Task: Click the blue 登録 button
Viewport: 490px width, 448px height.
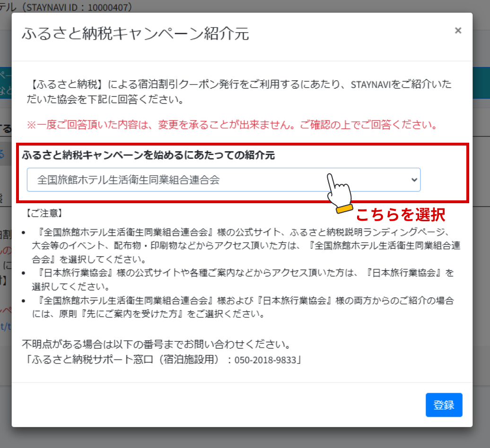Action: (444, 405)
